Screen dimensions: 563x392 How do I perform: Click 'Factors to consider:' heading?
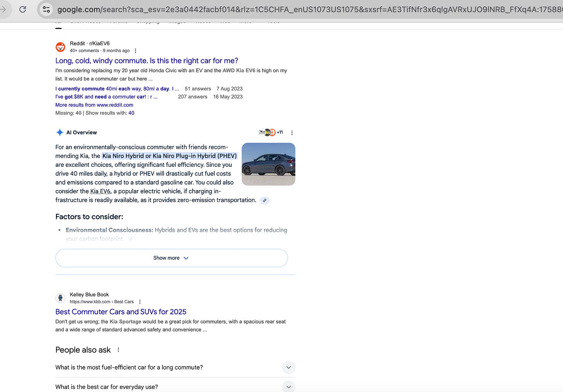click(x=89, y=217)
